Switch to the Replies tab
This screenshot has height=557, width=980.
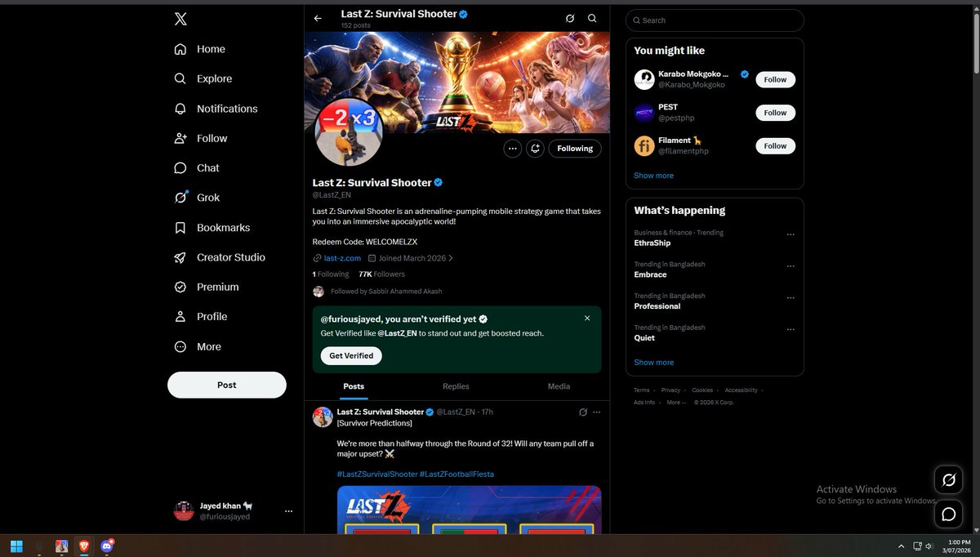(x=456, y=386)
